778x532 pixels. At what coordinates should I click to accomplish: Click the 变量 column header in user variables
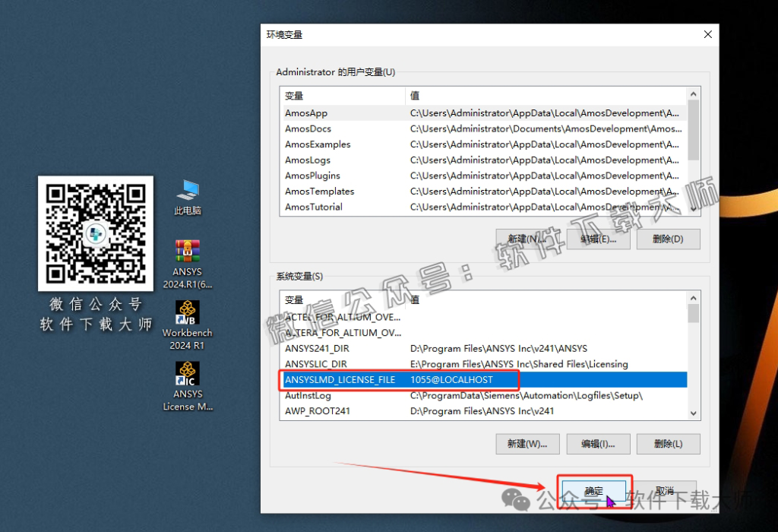[x=342, y=96]
